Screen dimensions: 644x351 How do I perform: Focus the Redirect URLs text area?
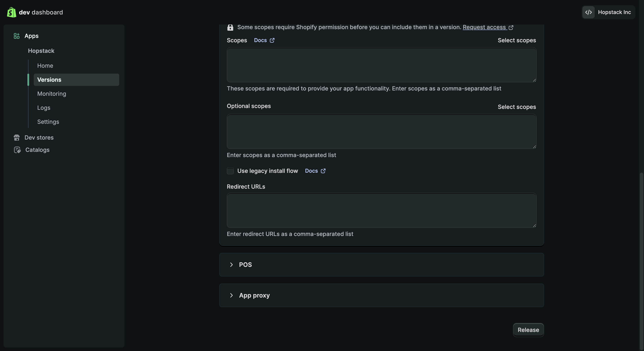point(381,210)
